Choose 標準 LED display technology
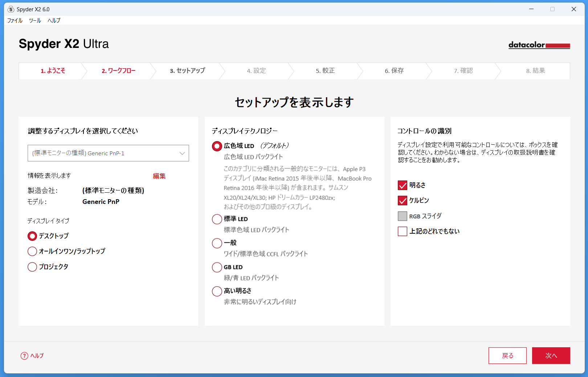 [x=217, y=219]
